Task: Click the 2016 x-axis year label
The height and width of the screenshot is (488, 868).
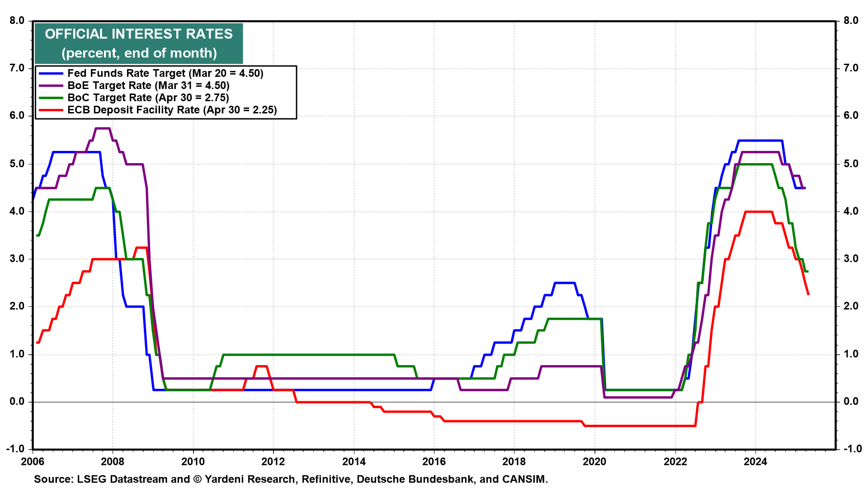Action: click(x=434, y=461)
